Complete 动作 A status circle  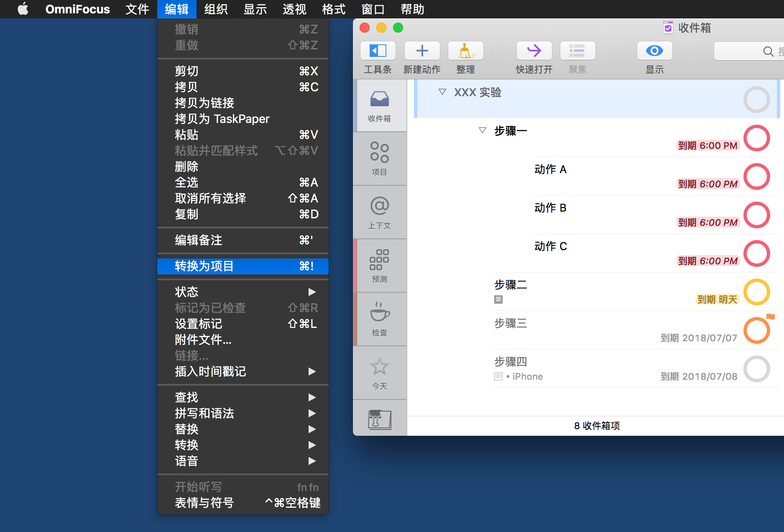(x=756, y=176)
